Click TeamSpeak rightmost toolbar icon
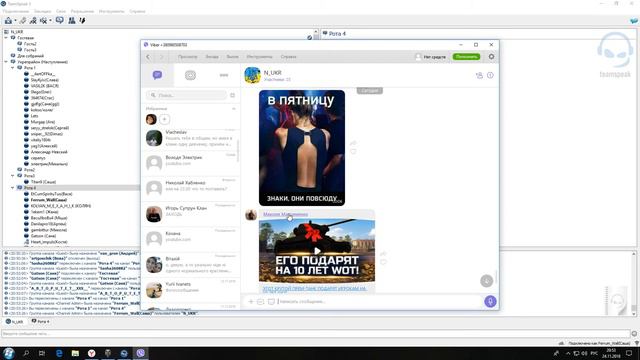Viewport: 640px width, 360px height. pos(82,20)
